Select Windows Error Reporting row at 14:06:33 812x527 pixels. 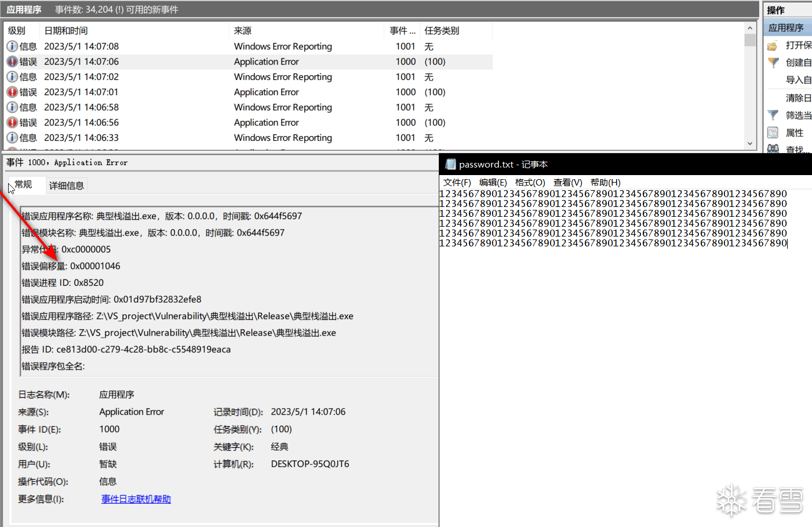pos(249,138)
